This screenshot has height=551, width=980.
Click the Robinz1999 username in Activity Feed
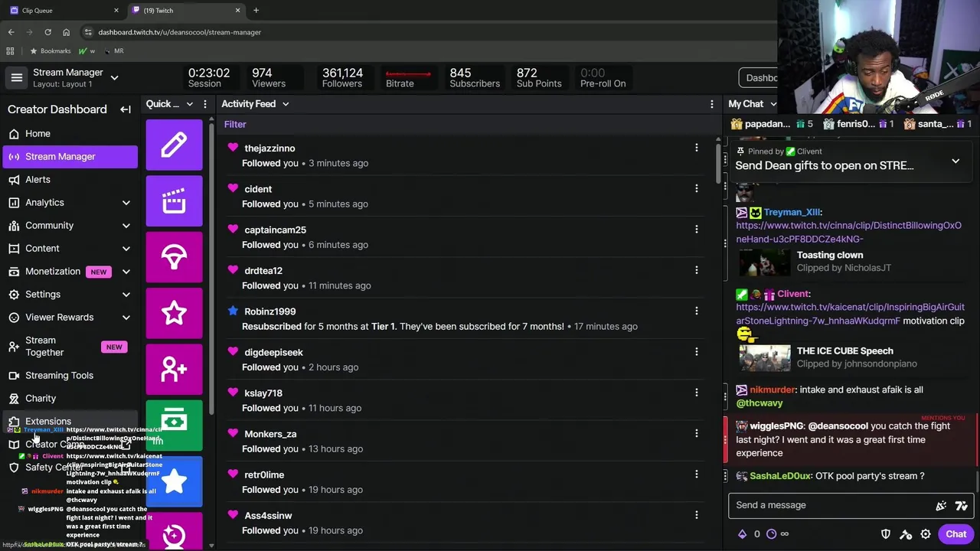point(269,311)
